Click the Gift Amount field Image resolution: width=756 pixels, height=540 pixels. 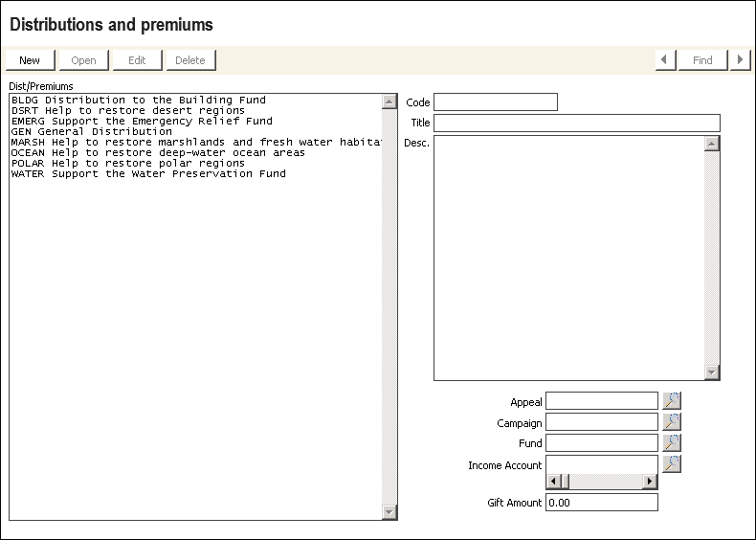[x=601, y=503]
